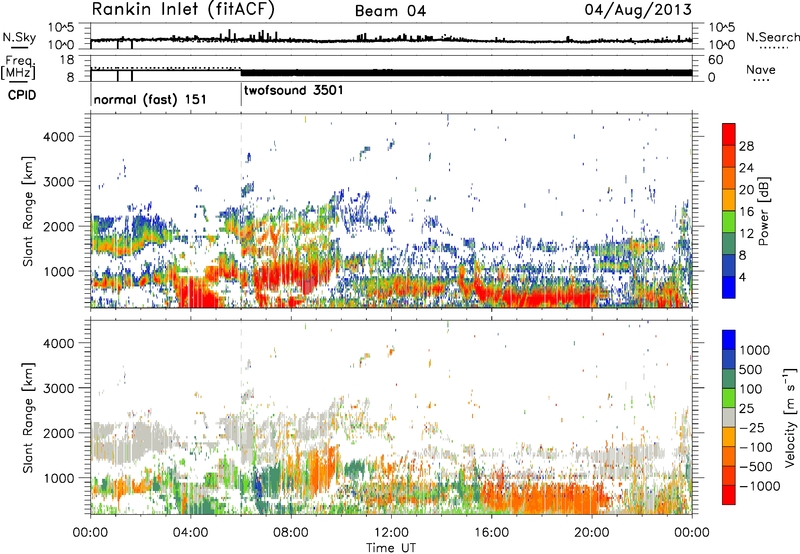The height and width of the screenshot is (554, 800).
Task: Click the '12:00' time tick label
Action: click(x=391, y=533)
